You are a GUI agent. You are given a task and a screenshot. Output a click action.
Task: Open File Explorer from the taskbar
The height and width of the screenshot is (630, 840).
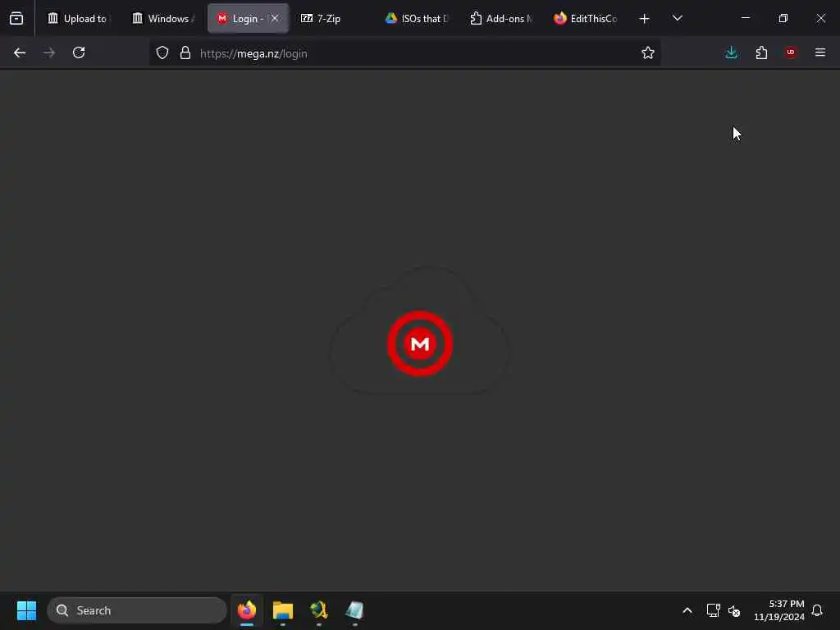click(x=283, y=610)
